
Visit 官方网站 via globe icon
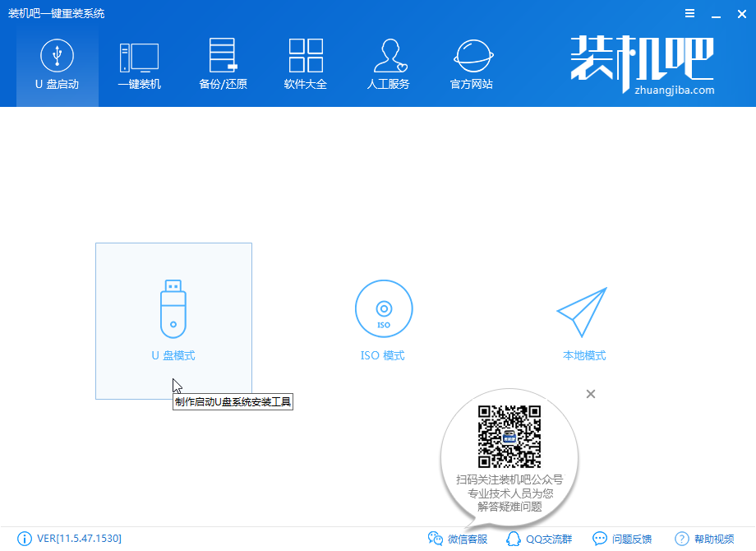coord(471,66)
